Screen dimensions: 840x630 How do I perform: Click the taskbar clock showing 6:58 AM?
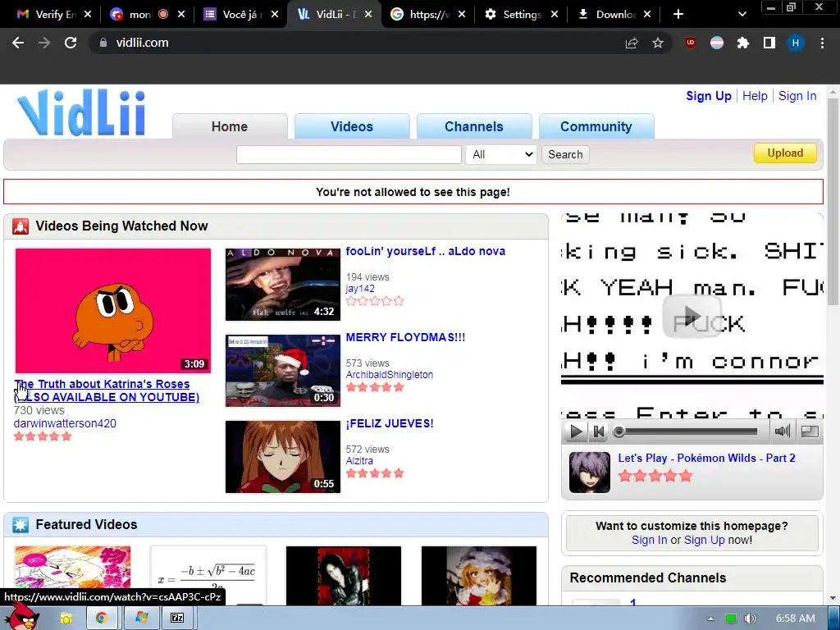[x=796, y=619]
